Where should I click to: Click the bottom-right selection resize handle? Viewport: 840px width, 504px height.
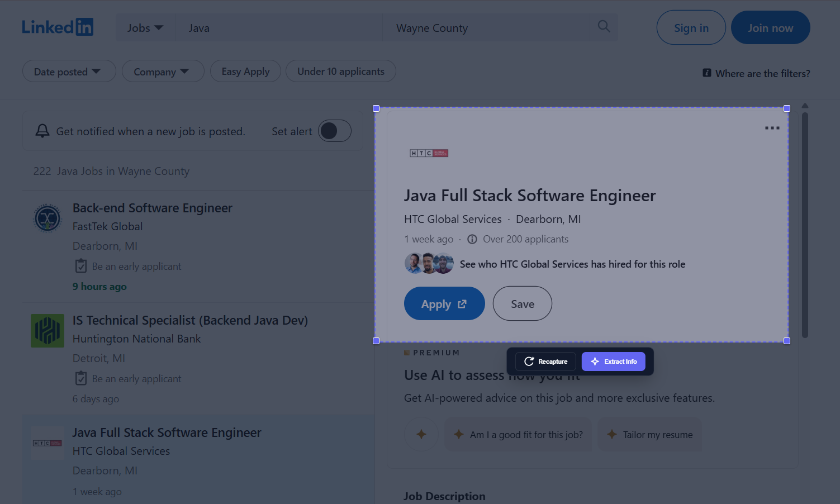(787, 341)
